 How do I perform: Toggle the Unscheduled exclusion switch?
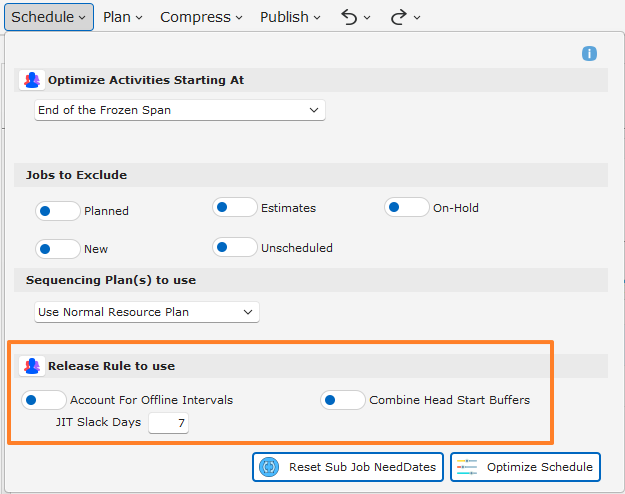coord(235,247)
